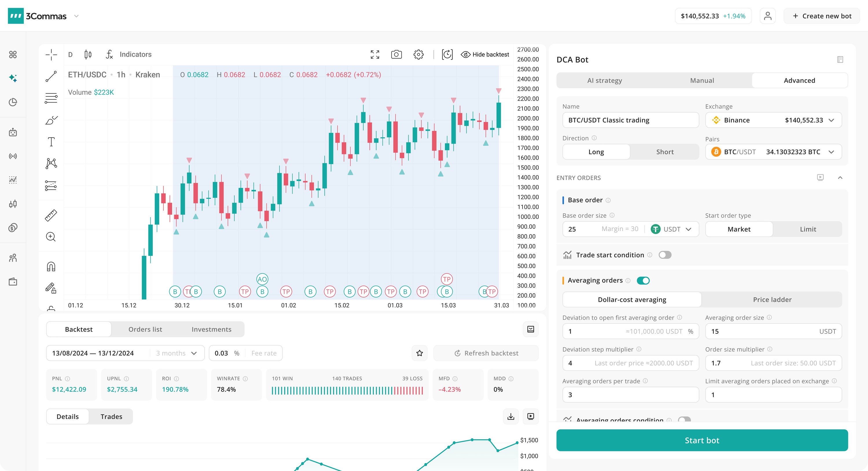Open the USDT currency dropdown in base order
The image size is (868, 471).
(671, 229)
